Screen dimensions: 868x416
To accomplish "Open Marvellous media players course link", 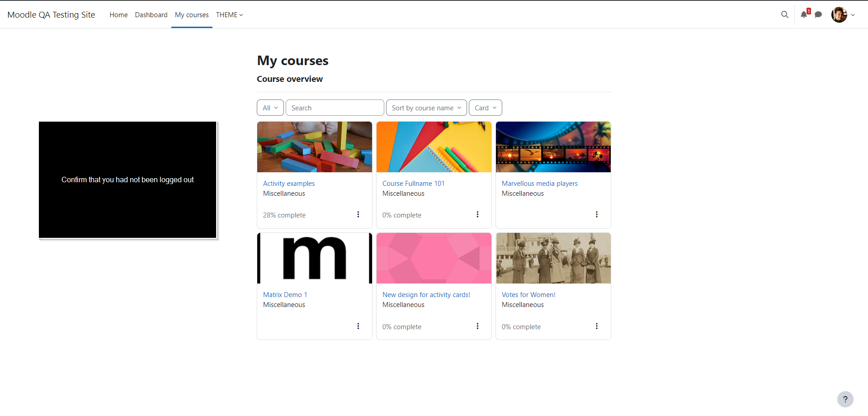I will [539, 183].
